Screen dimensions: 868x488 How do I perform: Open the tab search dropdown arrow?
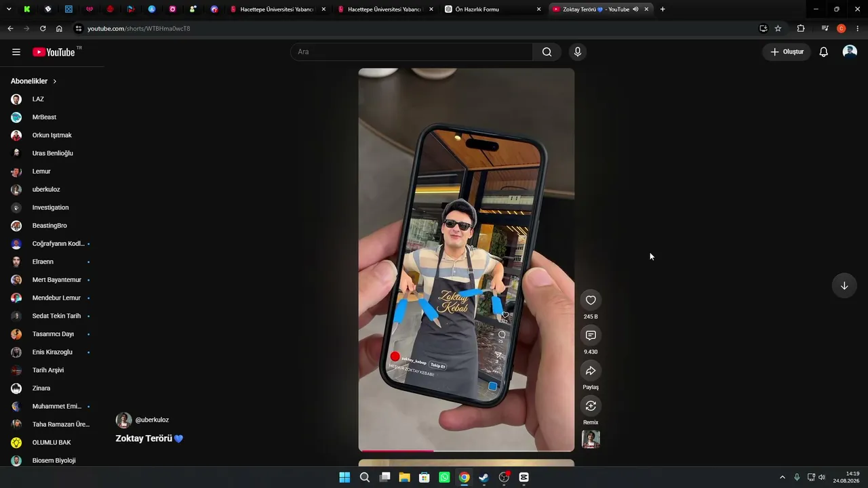coord(9,9)
